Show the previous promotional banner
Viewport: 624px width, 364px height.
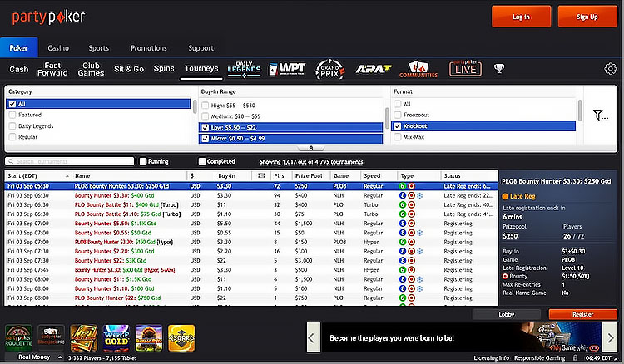pos(313,337)
